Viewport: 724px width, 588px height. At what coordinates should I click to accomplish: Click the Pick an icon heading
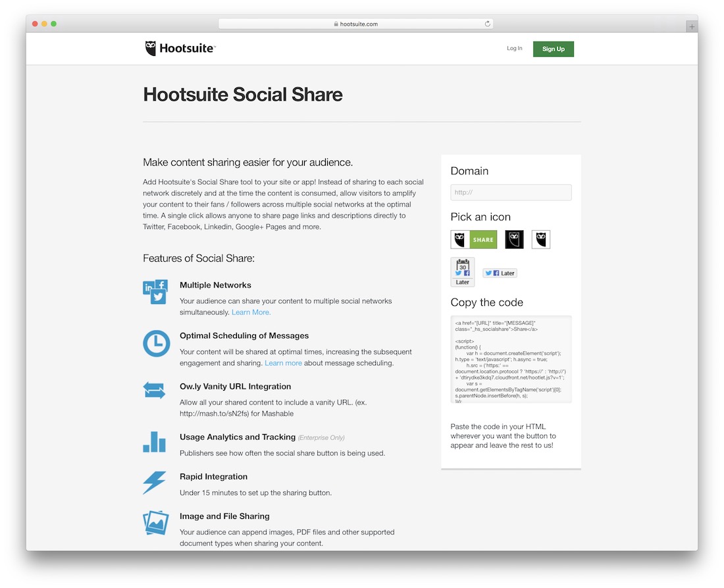[480, 217]
